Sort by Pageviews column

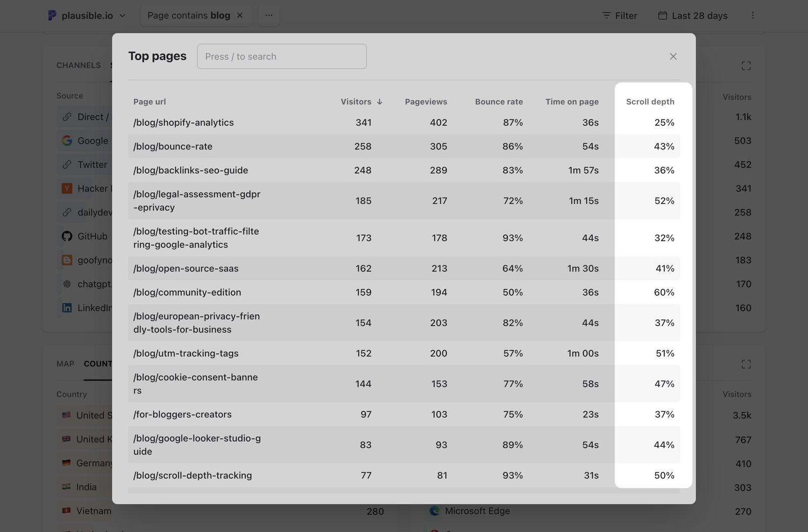pos(426,101)
